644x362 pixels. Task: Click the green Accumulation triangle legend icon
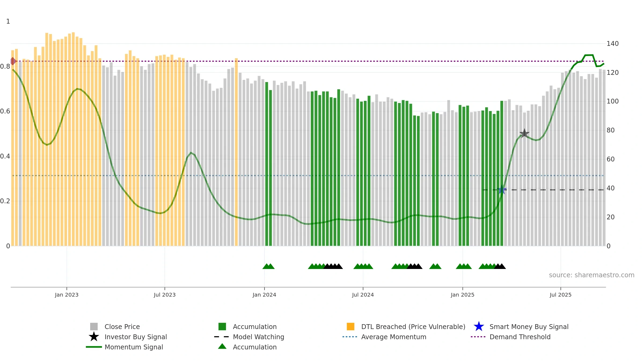[222, 346]
